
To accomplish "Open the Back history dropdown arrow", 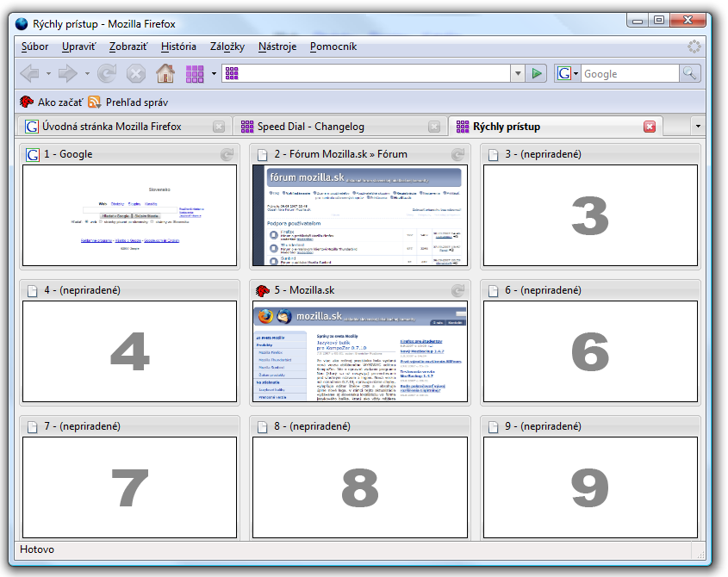I will coord(48,73).
